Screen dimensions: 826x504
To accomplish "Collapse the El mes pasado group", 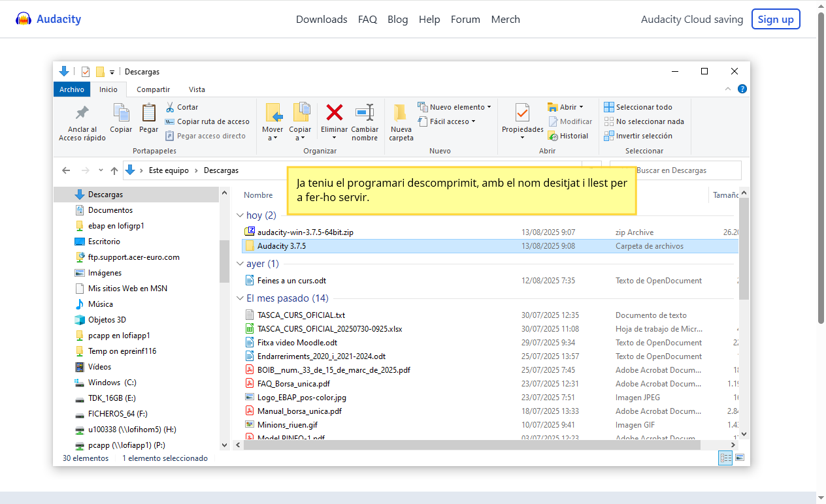I will click(239, 298).
